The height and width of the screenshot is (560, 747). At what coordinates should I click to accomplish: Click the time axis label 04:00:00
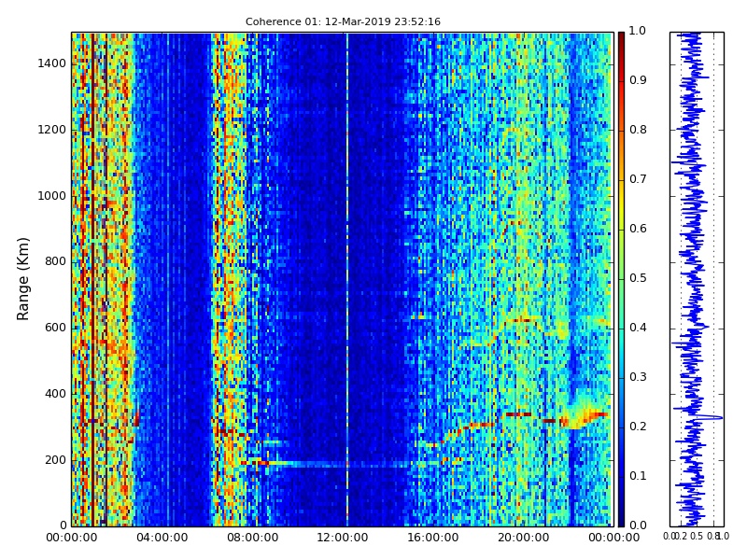point(162,539)
